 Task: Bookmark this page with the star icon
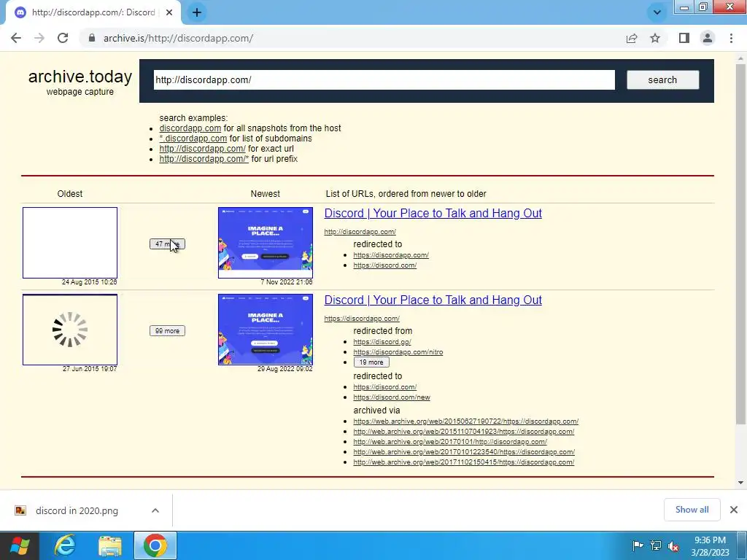click(655, 38)
